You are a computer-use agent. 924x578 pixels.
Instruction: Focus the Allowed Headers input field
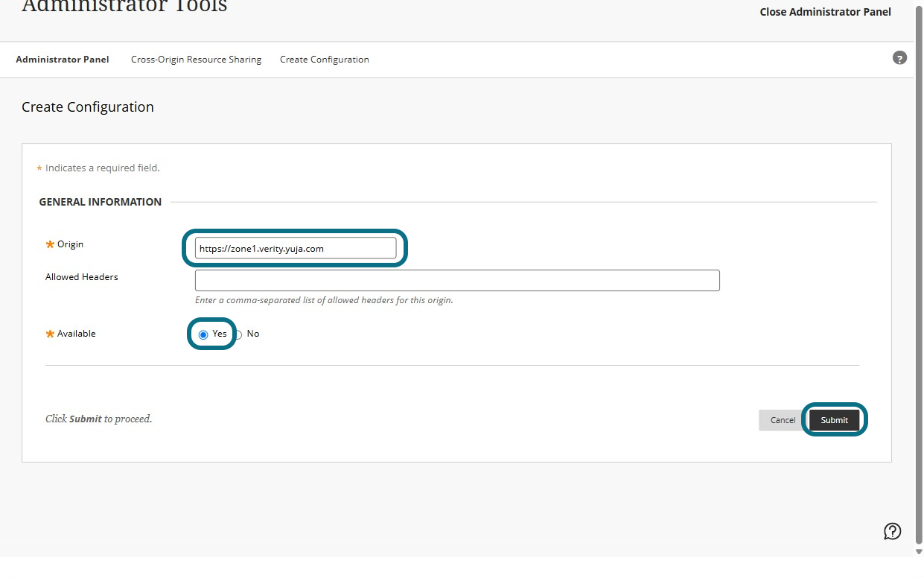coord(457,280)
